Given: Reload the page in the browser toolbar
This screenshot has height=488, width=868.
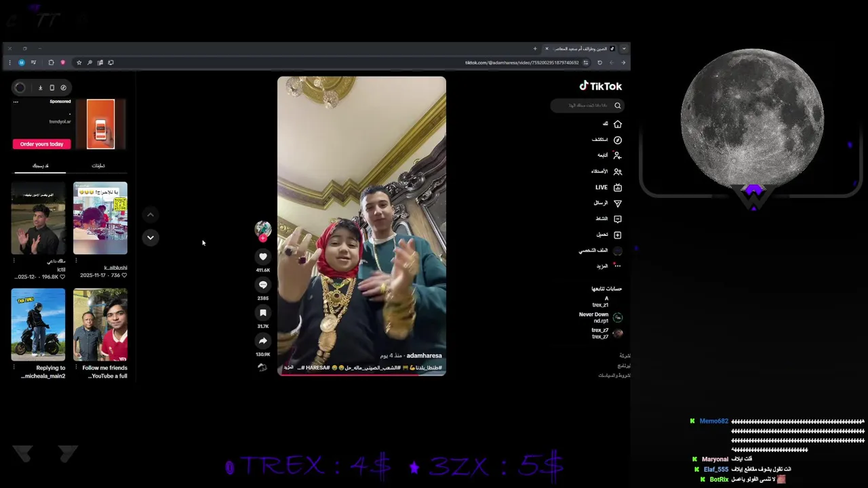Looking at the screenshot, I should pos(599,62).
